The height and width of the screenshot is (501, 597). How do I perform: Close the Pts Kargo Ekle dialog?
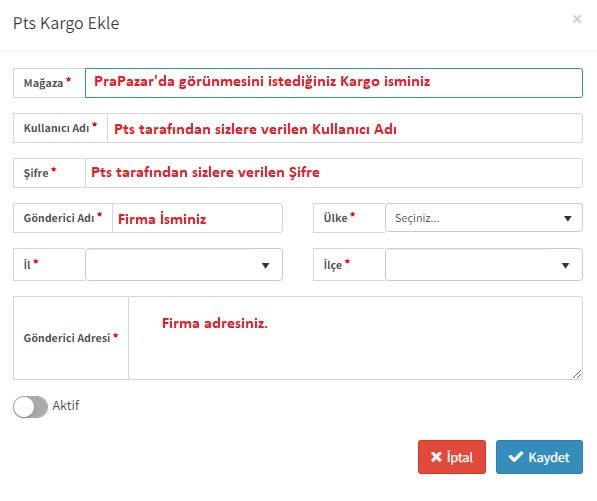pos(577,19)
